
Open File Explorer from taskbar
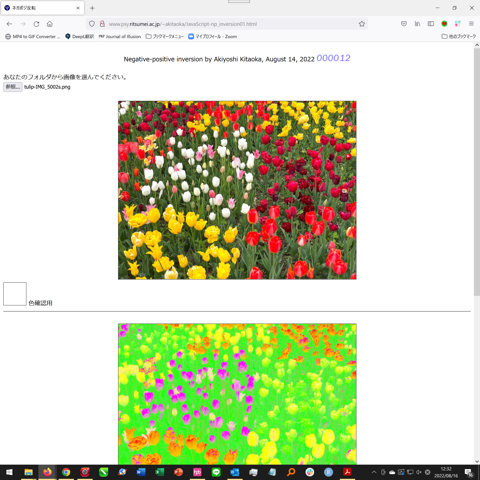pyautogui.click(x=29, y=472)
